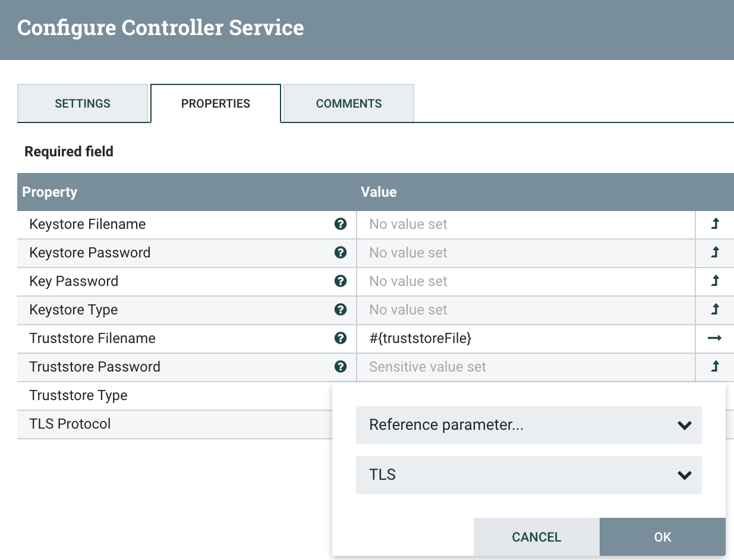Show help tooltip for Keystore Type

(341, 310)
